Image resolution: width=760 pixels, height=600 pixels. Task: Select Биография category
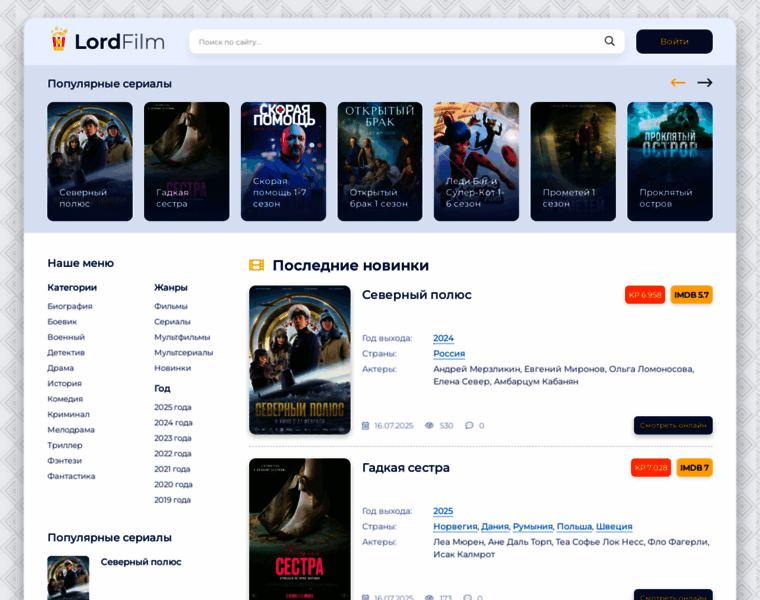click(x=70, y=306)
